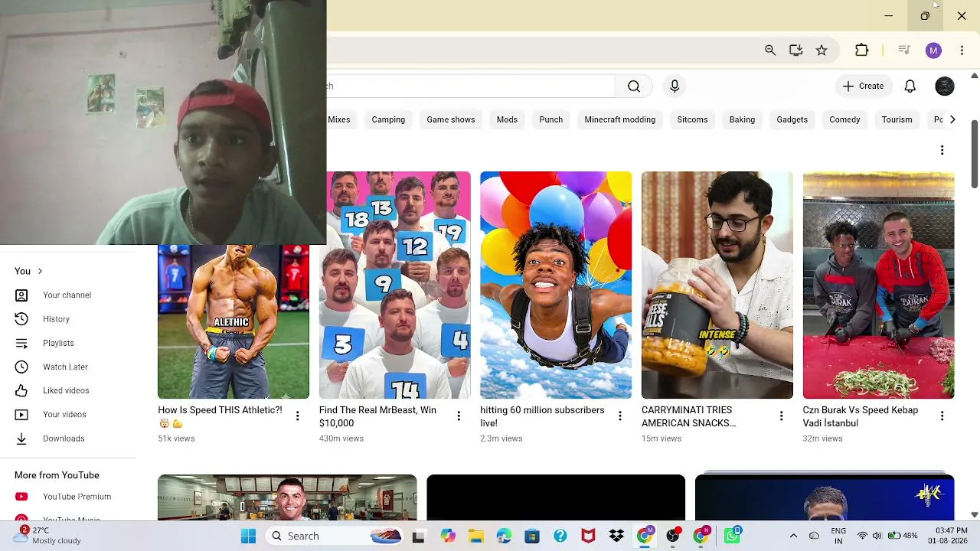Click the Watch Later clock icon
Viewport: 980px width, 551px height.
click(21, 367)
